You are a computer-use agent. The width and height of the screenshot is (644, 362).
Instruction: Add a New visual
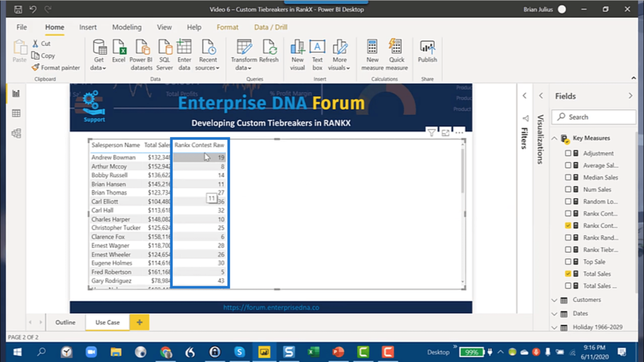point(297,55)
